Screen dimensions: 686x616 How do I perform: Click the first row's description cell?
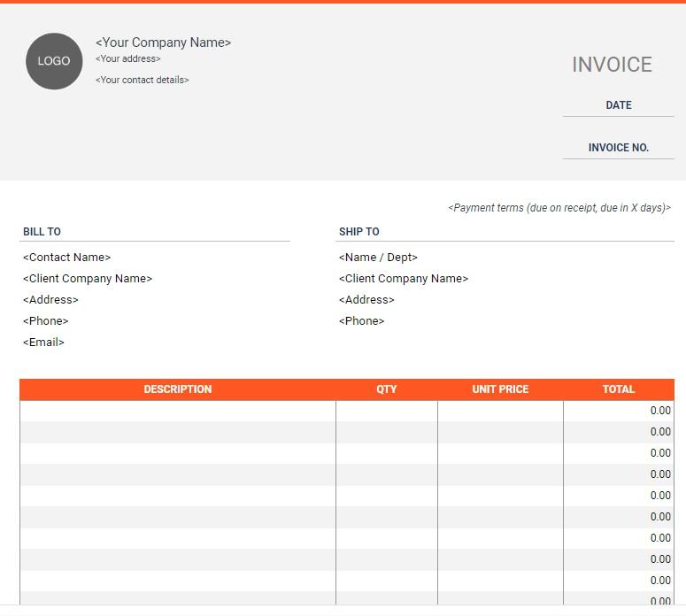[x=178, y=411]
